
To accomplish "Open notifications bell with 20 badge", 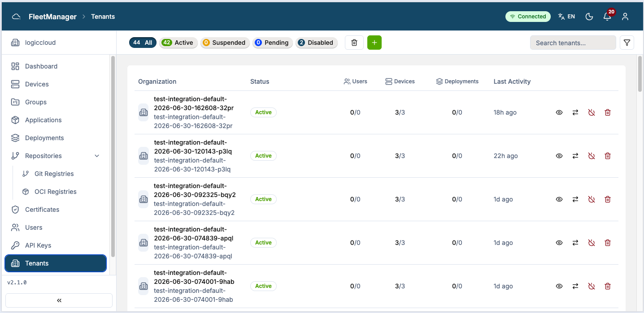I will pos(607,17).
